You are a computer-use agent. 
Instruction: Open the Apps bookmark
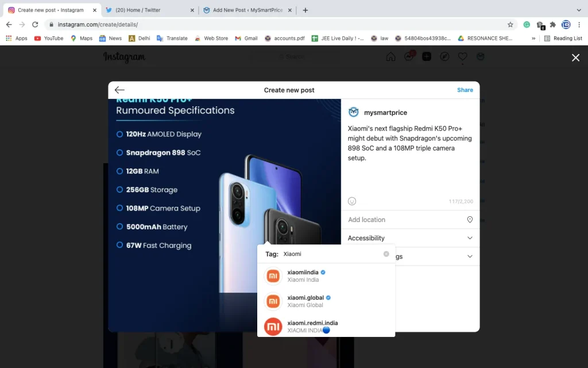17,39
